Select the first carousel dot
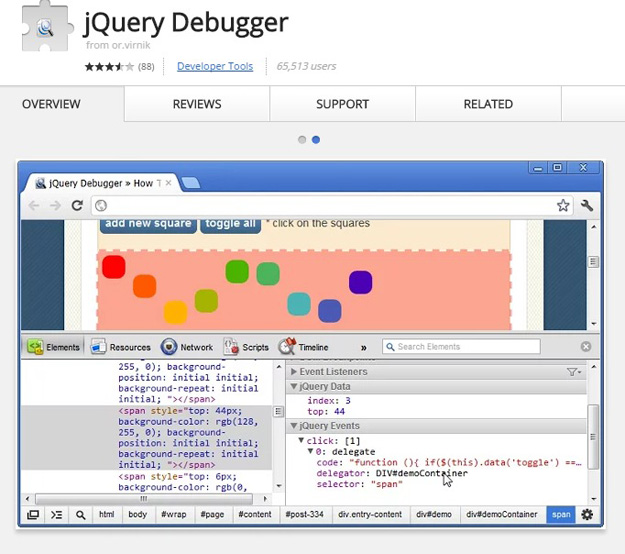 302,140
